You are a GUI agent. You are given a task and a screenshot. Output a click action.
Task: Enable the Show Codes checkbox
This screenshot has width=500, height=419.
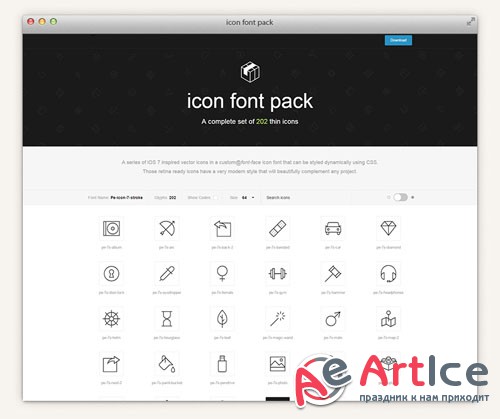[216, 198]
